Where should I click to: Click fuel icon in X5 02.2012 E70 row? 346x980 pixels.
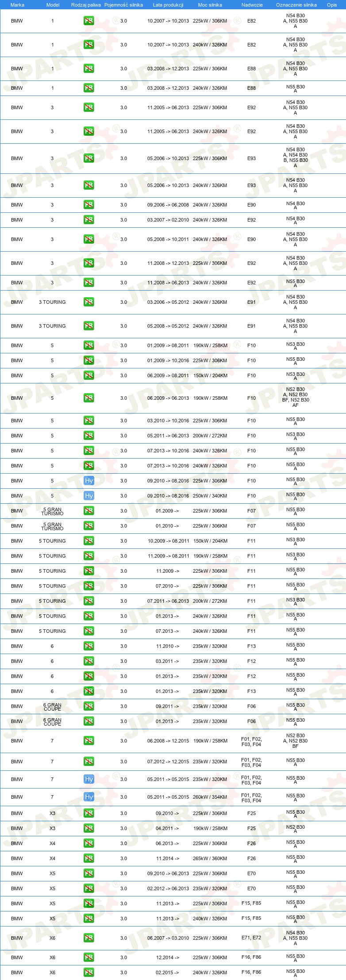point(89,888)
